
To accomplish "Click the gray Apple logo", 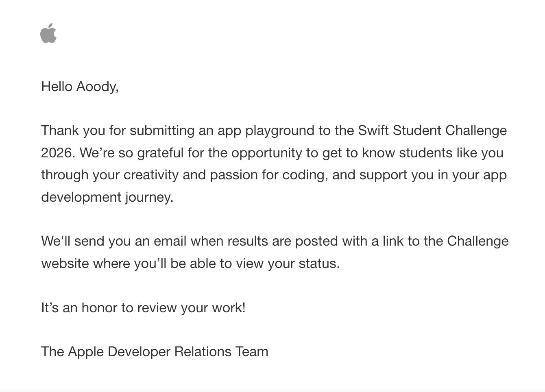I will click(48, 33).
